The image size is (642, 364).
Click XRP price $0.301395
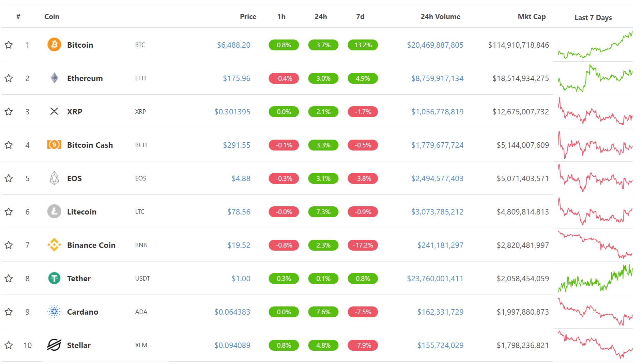click(232, 112)
